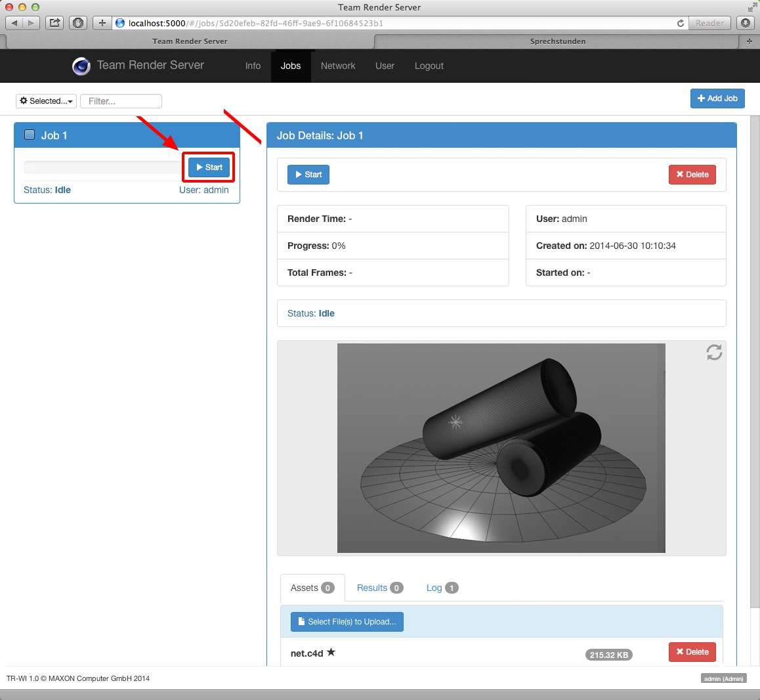The image size is (760, 700).
Task: Switch to the Results tab
Action: click(379, 588)
